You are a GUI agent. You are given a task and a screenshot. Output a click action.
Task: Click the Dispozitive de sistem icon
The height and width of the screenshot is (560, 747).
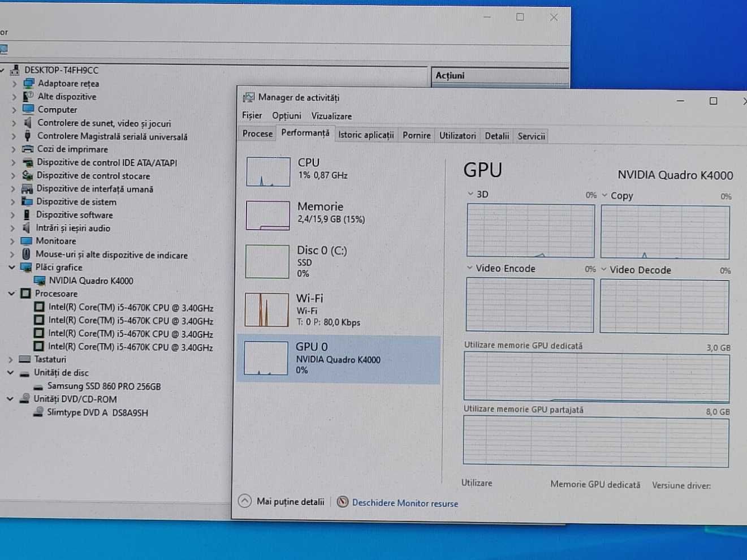(27, 201)
